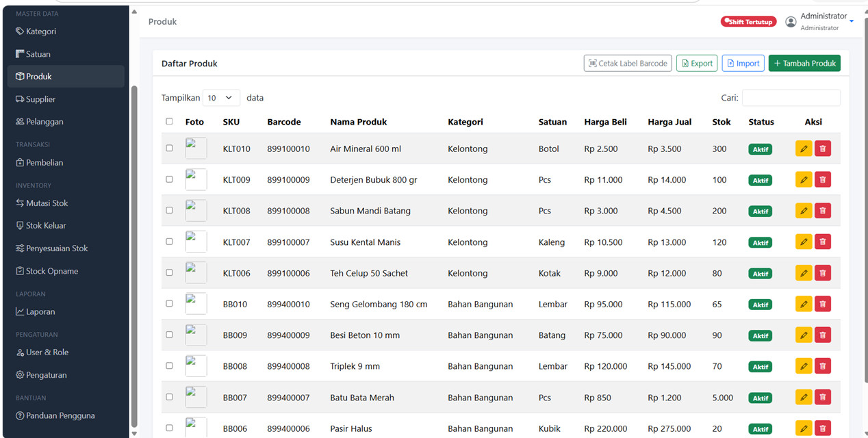Tick the checkbox for KLT006
The width and height of the screenshot is (868, 438).
pyautogui.click(x=169, y=272)
